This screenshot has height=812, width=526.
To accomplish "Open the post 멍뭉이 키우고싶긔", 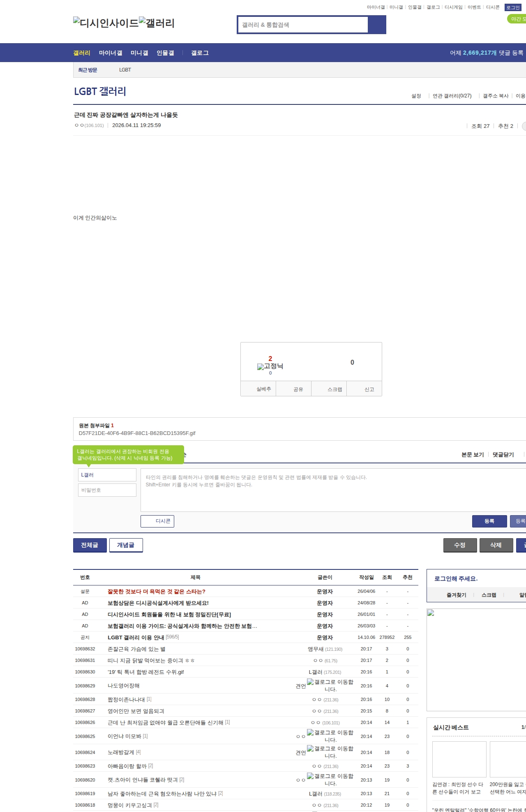I will (x=130, y=805).
